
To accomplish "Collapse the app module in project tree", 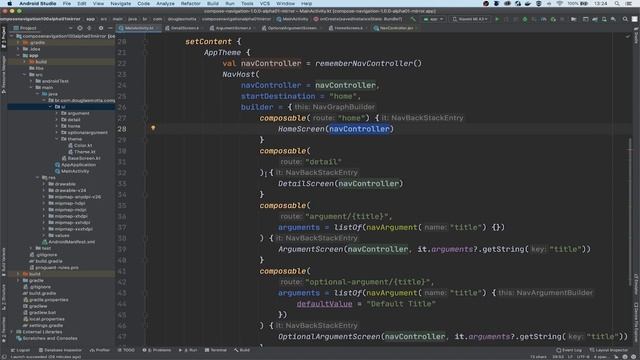I will click(19, 55).
